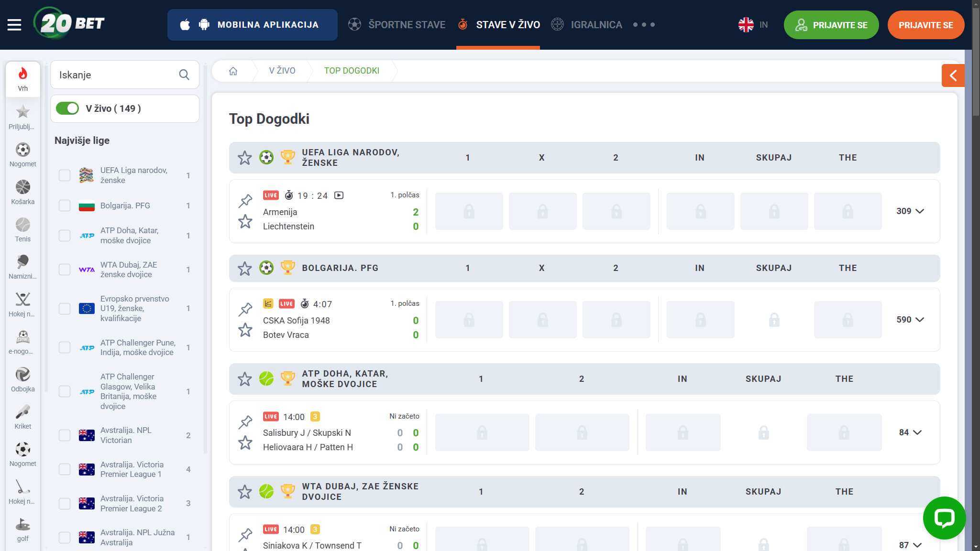The height and width of the screenshot is (551, 980).
Task: Select the Kriket sport icon
Action: tap(23, 417)
